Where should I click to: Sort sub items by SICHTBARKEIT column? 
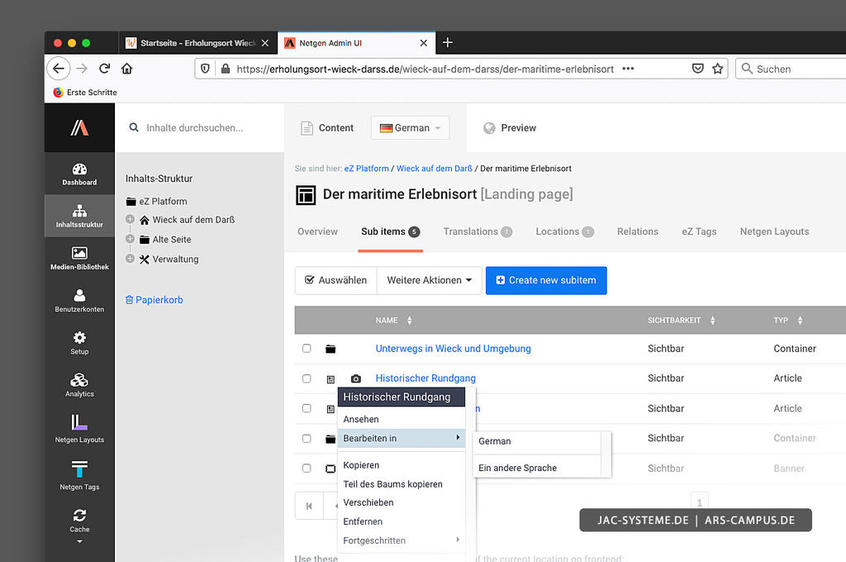tap(681, 320)
